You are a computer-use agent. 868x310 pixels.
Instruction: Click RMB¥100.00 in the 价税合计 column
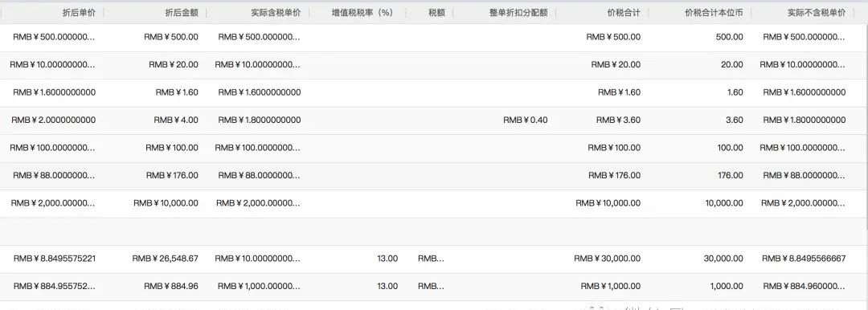614,148
